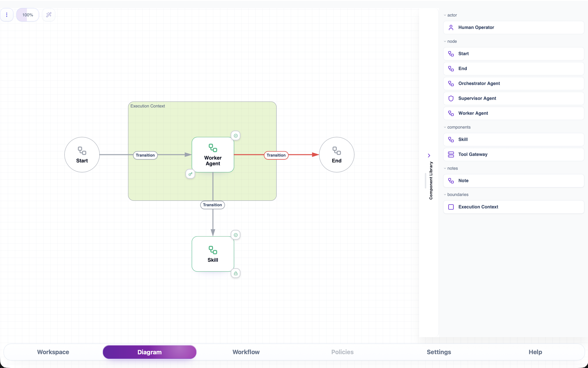588x368 pixels.
Task: Select the Execution Context boundary label
Action: coord(147,106)
